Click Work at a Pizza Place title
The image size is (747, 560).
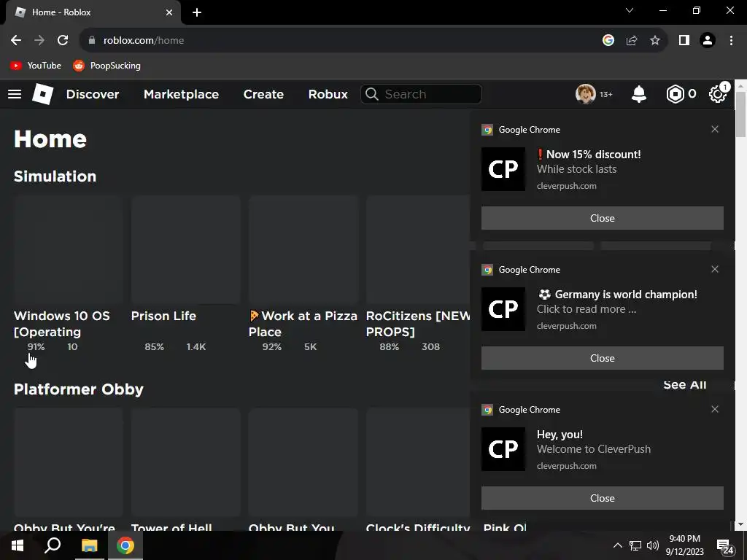(x=303, y=324)
